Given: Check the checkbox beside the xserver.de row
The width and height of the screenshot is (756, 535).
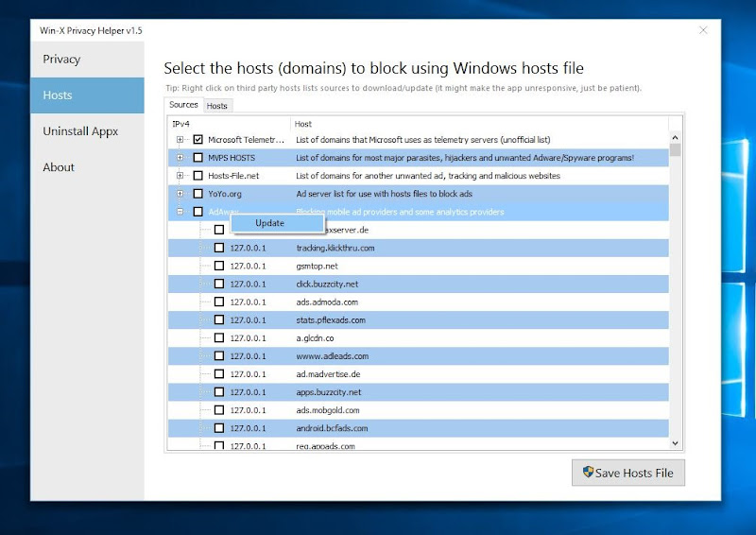Looking at the screenshot, I should click(219, 230).
